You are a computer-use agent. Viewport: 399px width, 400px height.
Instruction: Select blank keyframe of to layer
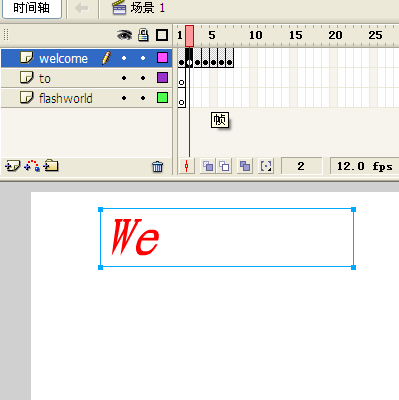click(181, 78)
